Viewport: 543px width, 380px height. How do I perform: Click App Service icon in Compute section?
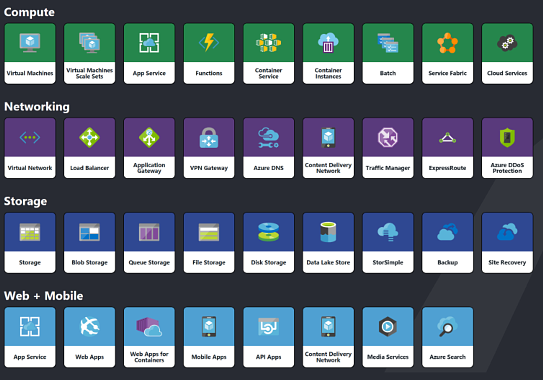[149, 43]
